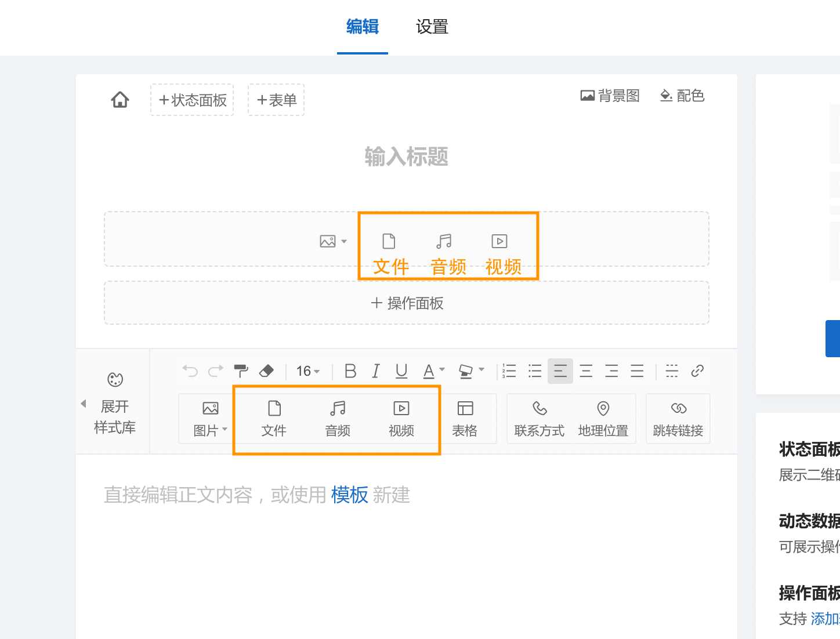Add contact info via 联系方式 icon

[x=540, y=418]
